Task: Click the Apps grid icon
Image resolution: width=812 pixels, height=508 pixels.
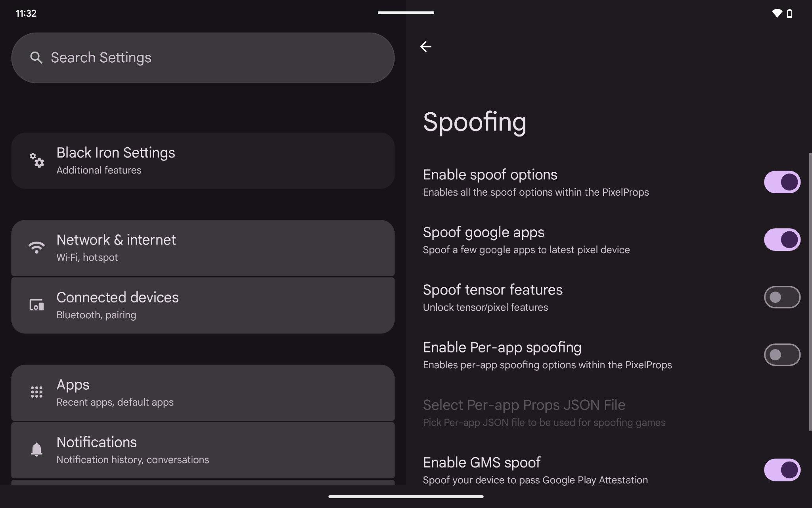Action: coord(36,392)
